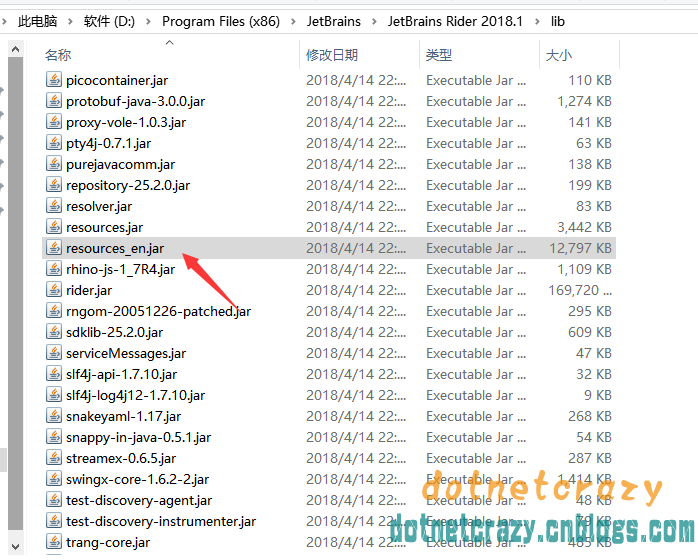Click the lib breadcrumb segment

click(x=558, y=21)
